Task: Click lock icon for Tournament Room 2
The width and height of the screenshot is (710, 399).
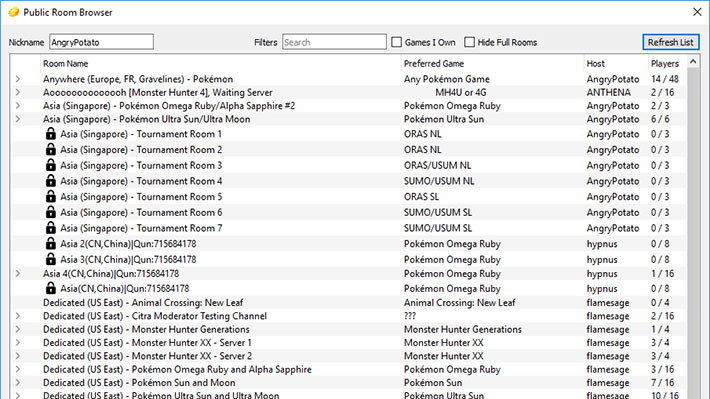Action: tap(51, 149)
